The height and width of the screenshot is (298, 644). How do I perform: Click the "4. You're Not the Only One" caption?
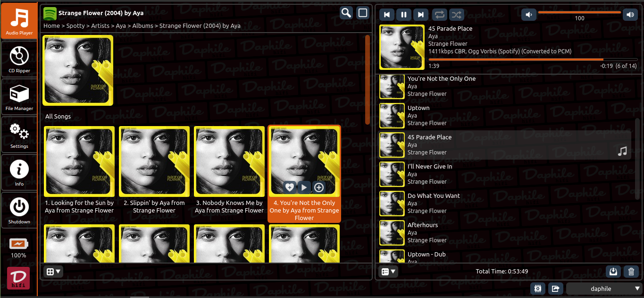click(304, 210)
